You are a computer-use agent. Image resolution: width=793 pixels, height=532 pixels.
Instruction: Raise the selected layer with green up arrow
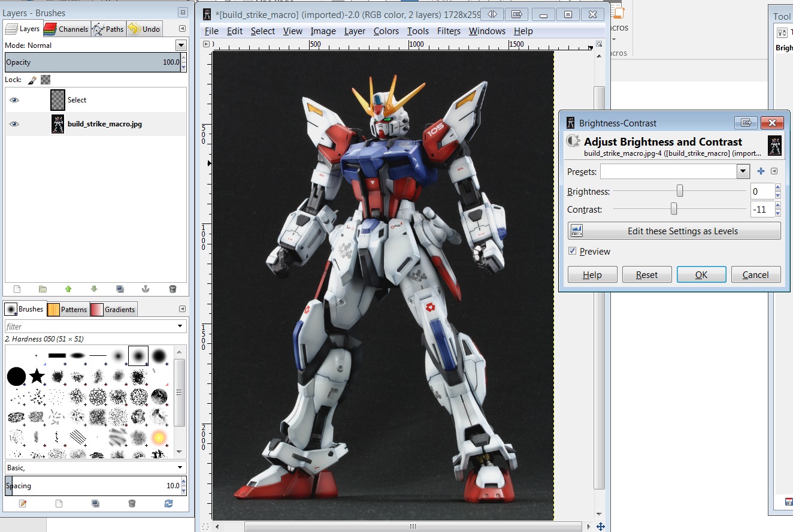(68, 289)
